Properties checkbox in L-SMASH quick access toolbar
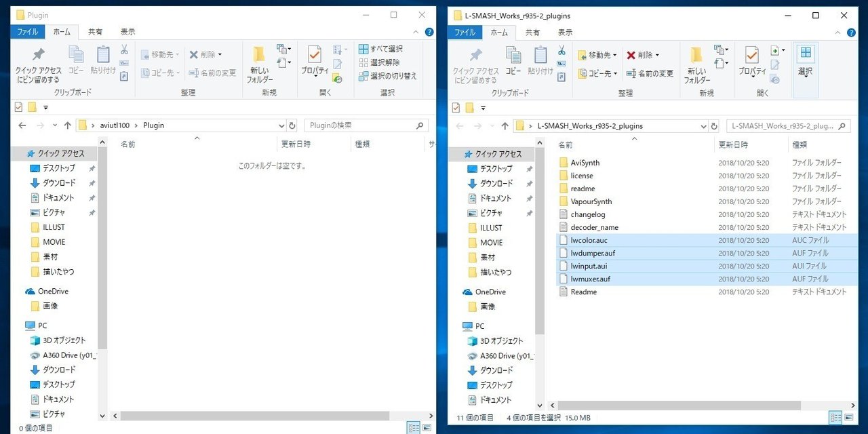The width and height of the screenshot is (868, 434). [456, 107]
